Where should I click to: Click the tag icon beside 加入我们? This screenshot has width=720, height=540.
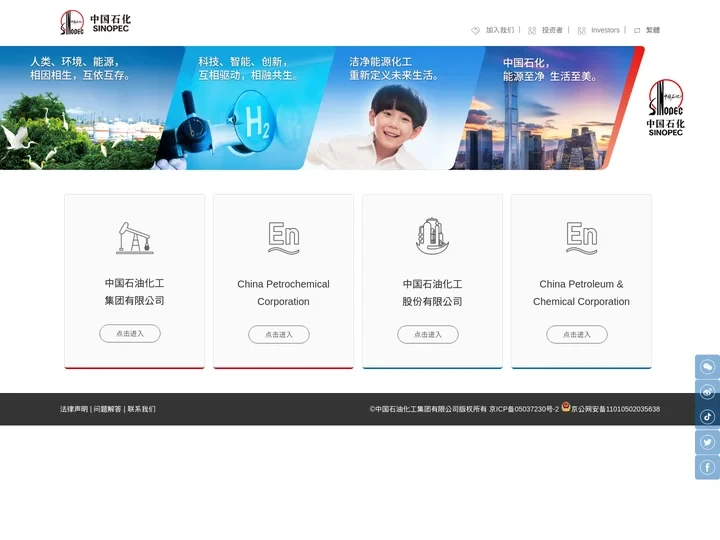(475, 30)
